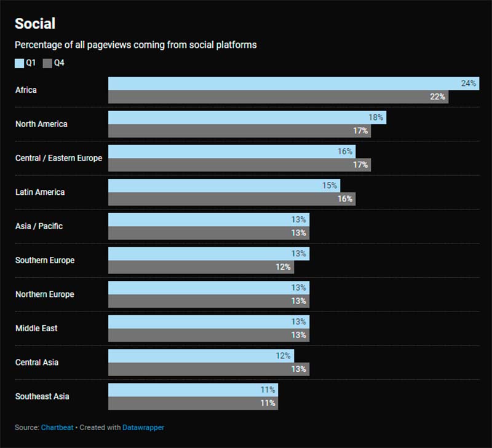The image size is (492, 448).
Task: Select Central / Eastern Europe Q4 bar
Action: [239, 165]
